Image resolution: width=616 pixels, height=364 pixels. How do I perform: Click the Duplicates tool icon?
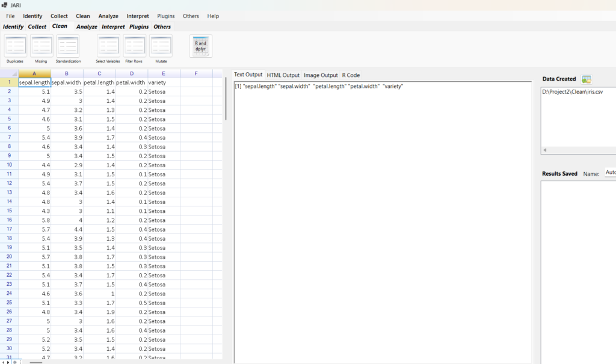click(x=15, y=46)
